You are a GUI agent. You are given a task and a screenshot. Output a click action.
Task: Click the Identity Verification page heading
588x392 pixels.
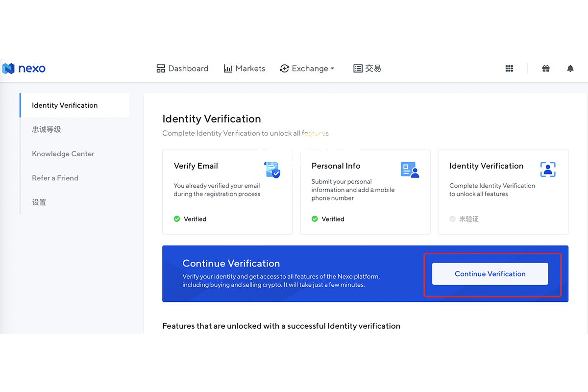tap(212, 119)
